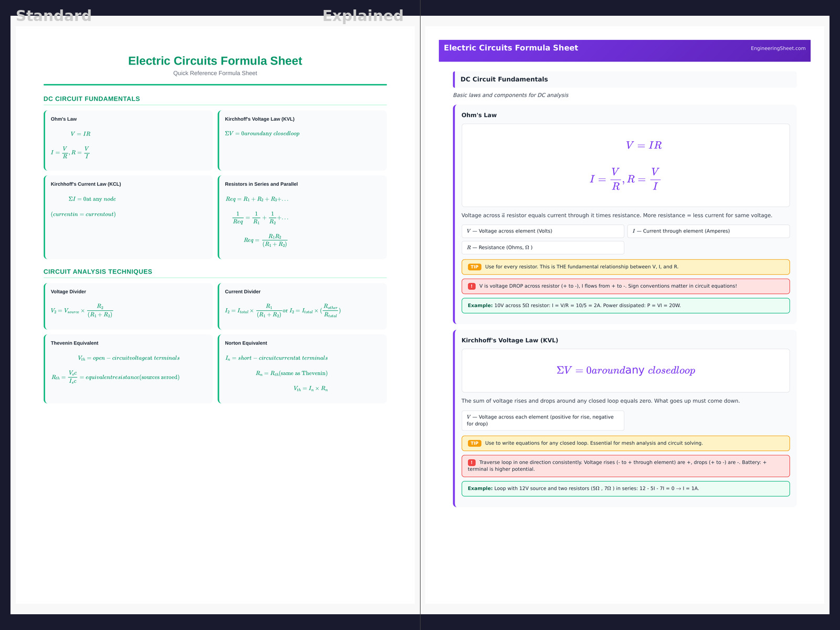Click the Current Divider formula card
The height and width of the screenshot is (630, 840).
302,306
